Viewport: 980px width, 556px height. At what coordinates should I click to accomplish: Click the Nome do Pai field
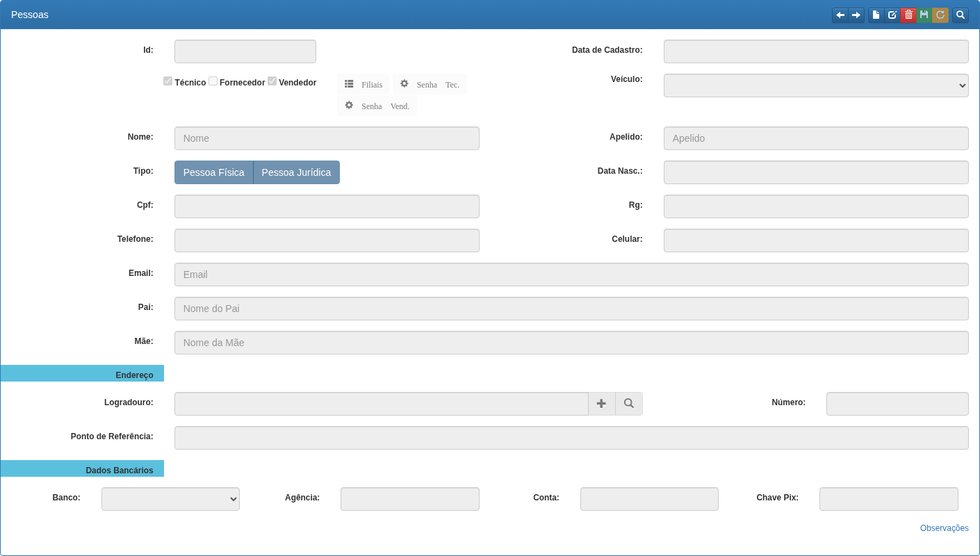[571, 309]
